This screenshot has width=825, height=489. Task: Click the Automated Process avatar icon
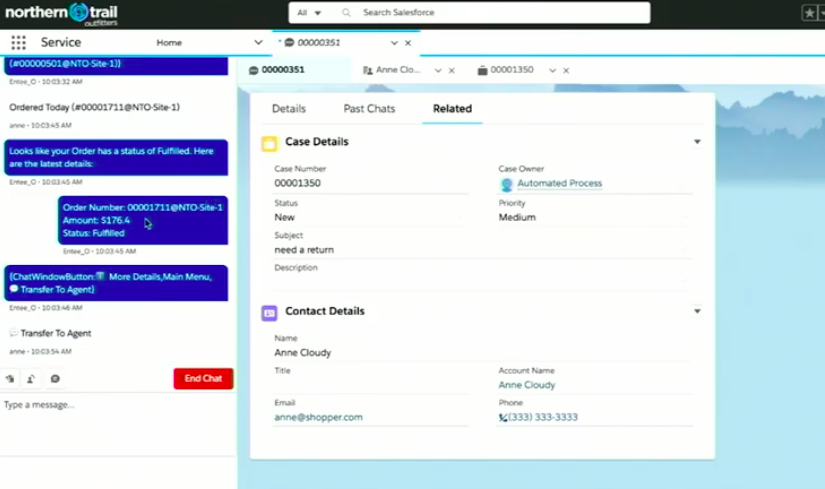click(506, 184)
